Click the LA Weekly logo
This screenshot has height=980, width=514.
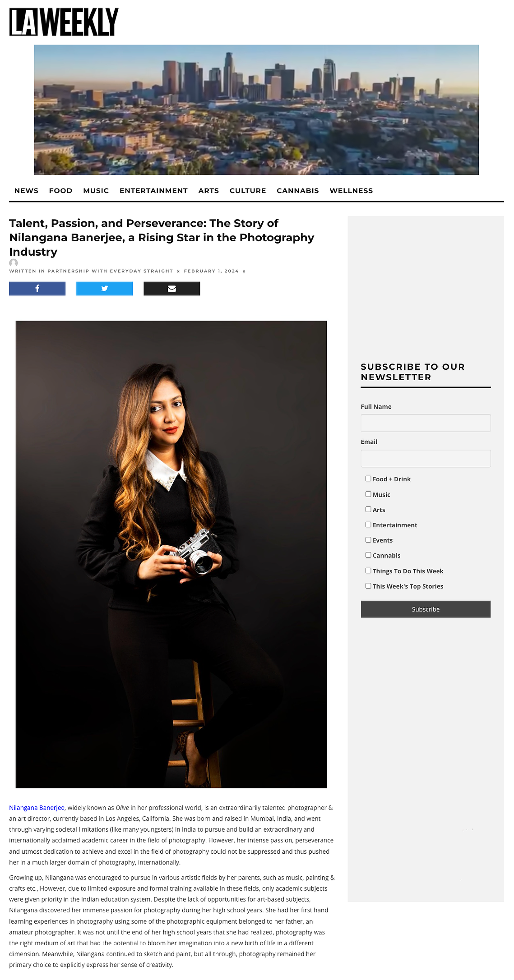64,22
